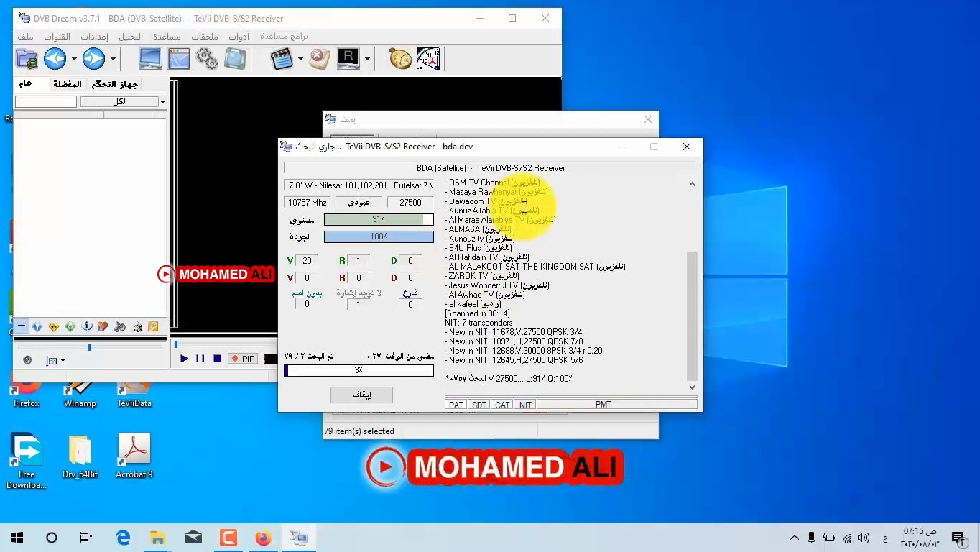Click the info bubble icon below channel list
This screenshot has height=552, width=980.
click(87, 326)
